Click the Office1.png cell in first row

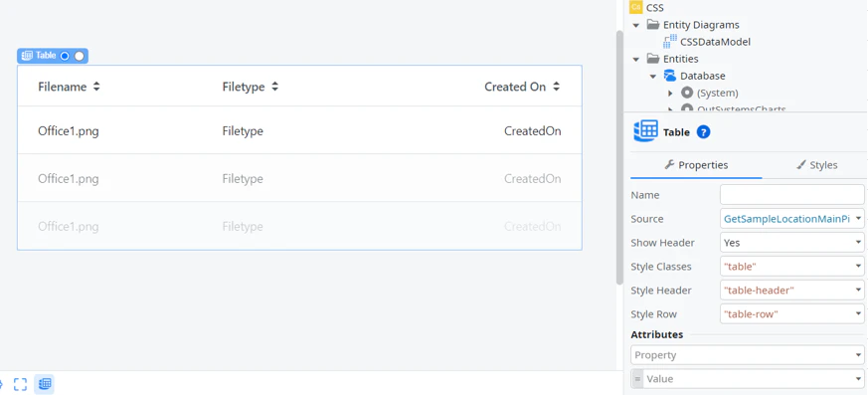click(68, 131)
